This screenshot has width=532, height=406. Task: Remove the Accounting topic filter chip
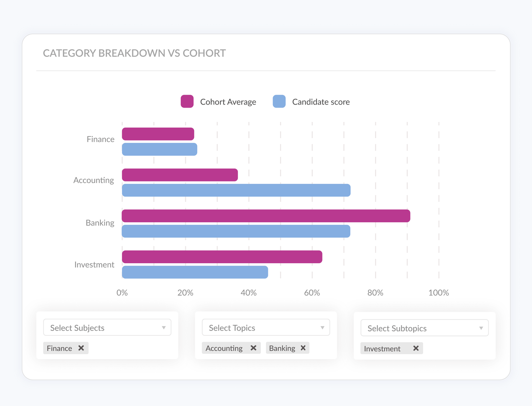tap(253, 348)
